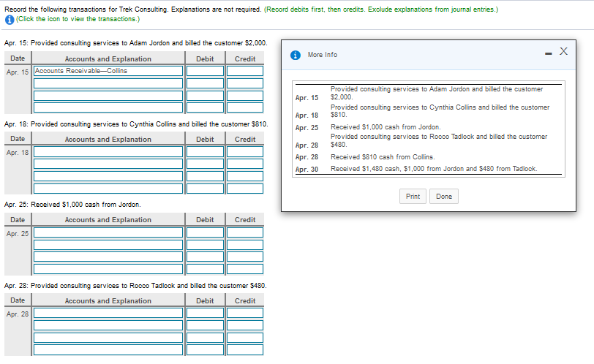Click the Done button
This screenshot has width=594, height=364.
tap(444, 197)
